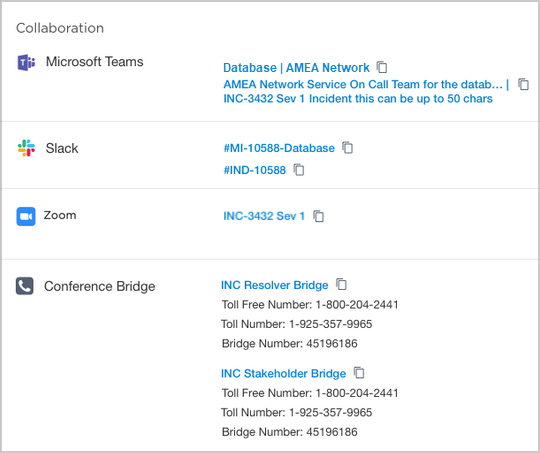
Task: Open the Database | AMEA Network Teams link
Action: [296, 68]
